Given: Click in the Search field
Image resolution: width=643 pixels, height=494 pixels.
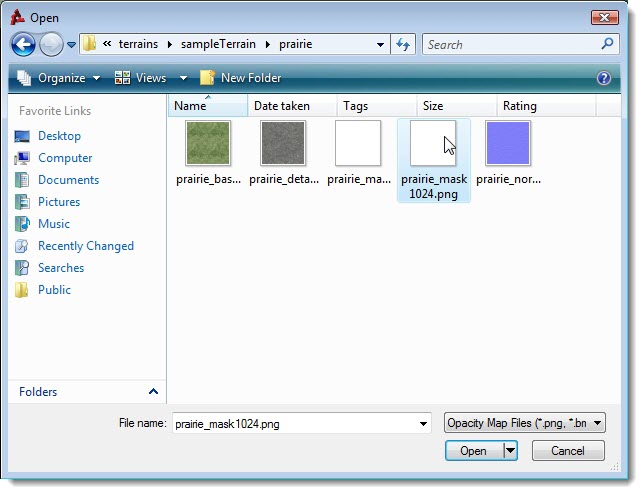Looking at the screenshot, I should pos(513,44).
